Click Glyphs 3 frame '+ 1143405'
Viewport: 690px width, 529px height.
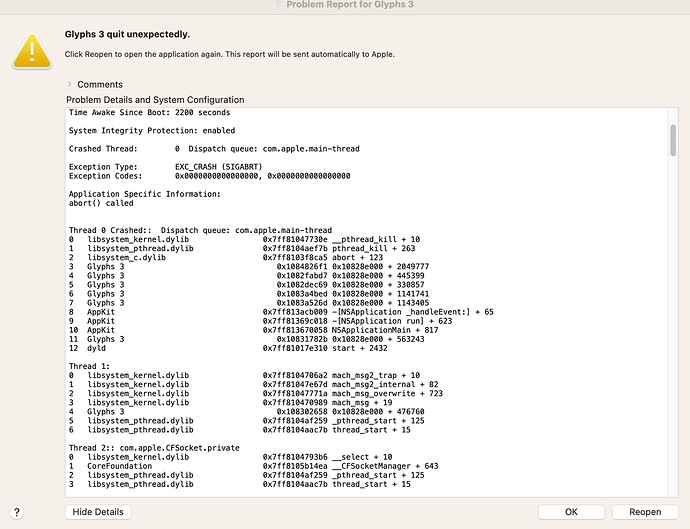coord(249,303)
